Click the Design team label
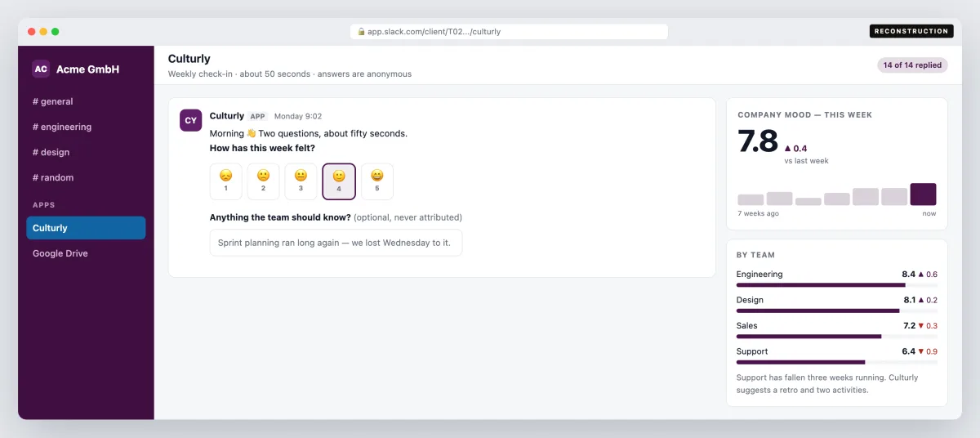Viewport: 980px width, 438px height. pyautogui.click(x=750, y=300)
